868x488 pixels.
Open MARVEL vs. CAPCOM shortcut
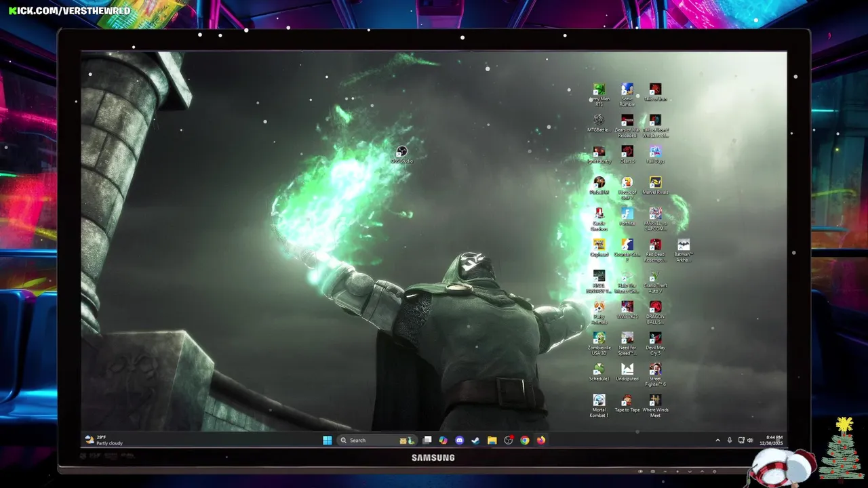655,219
